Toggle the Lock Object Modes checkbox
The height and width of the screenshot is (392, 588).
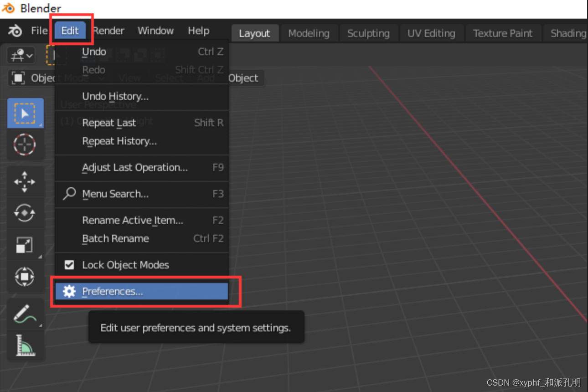coord(69,265)
